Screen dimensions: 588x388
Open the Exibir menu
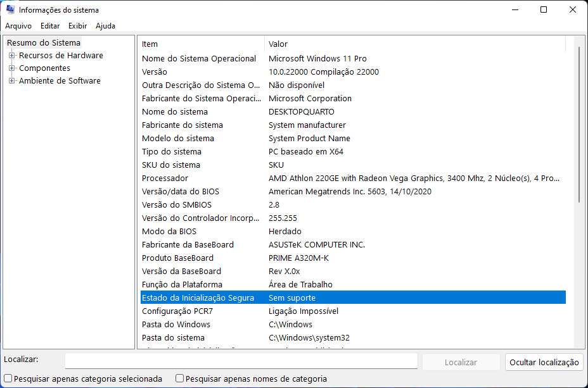point(77,26)
